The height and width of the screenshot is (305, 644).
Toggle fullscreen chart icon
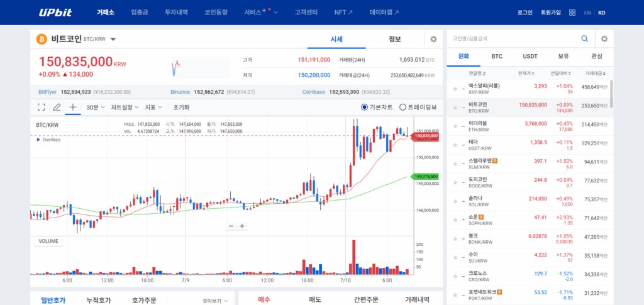tap(41, 107)
